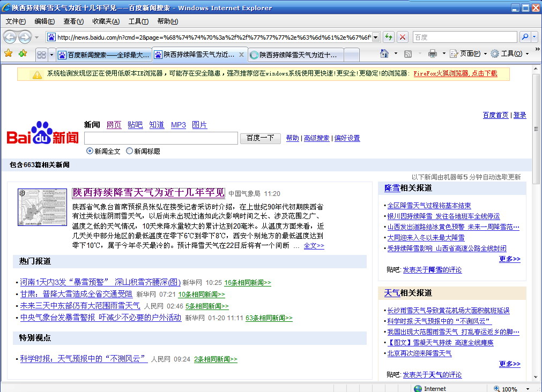542x392 pixels.
Task: Open the 工具(O) gear tools icon
Action: coord(495,54)
